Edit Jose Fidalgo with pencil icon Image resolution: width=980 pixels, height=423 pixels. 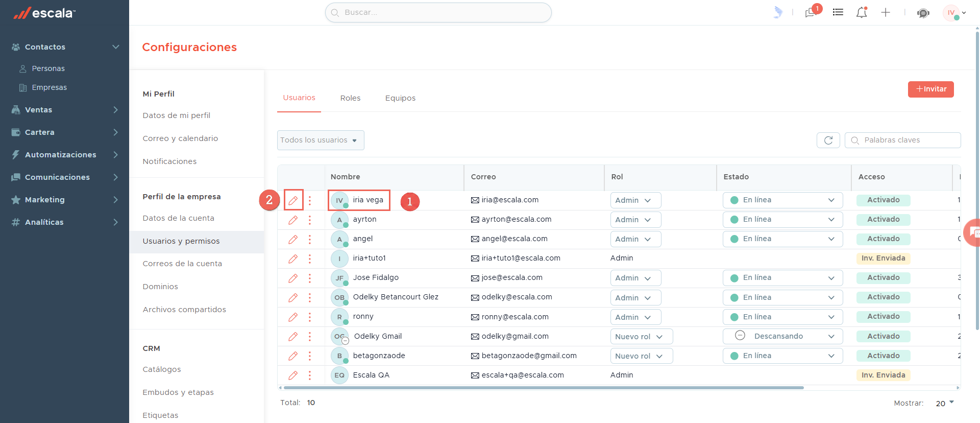click(293, 278)
